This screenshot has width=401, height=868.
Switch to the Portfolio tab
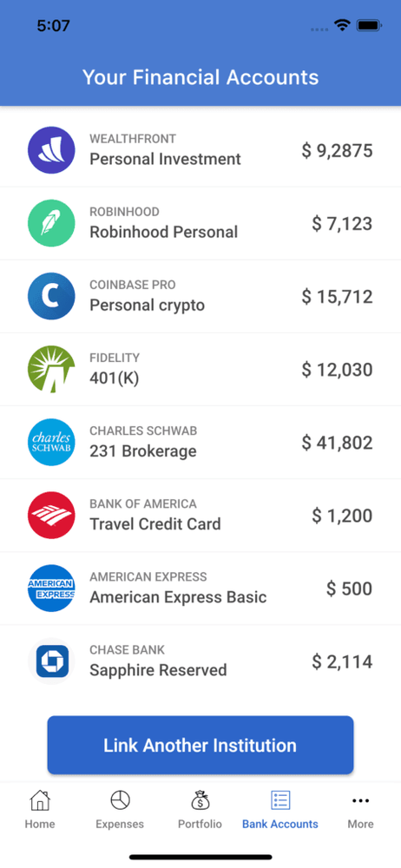tap(200, 809)
